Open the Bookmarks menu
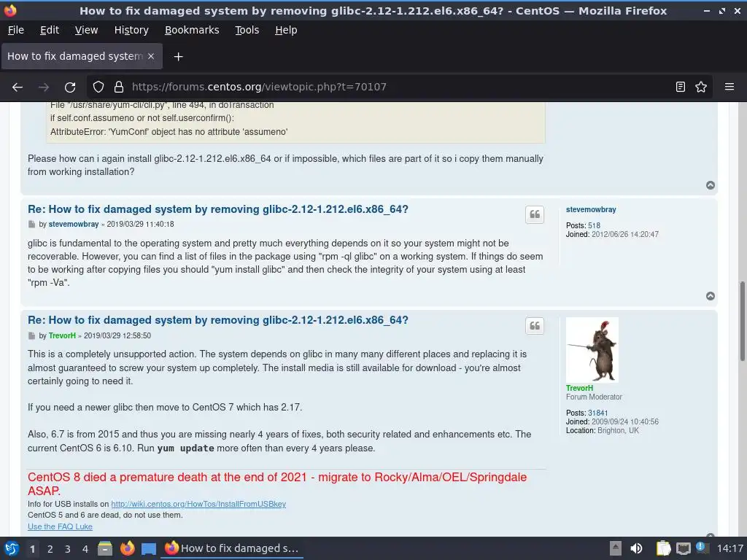The height and width of the screenshot is (560, 747). pyautogui.click(x=192, y=30)
